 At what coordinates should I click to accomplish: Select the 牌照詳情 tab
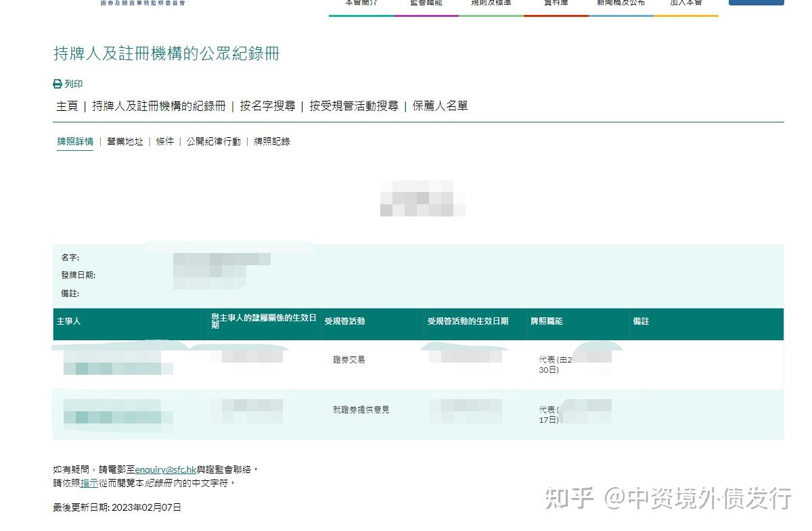[74, 141]
